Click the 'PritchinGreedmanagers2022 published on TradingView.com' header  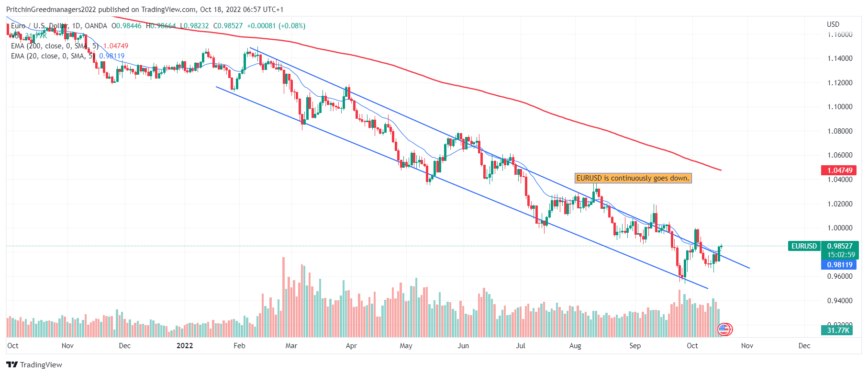coord(101,10)
